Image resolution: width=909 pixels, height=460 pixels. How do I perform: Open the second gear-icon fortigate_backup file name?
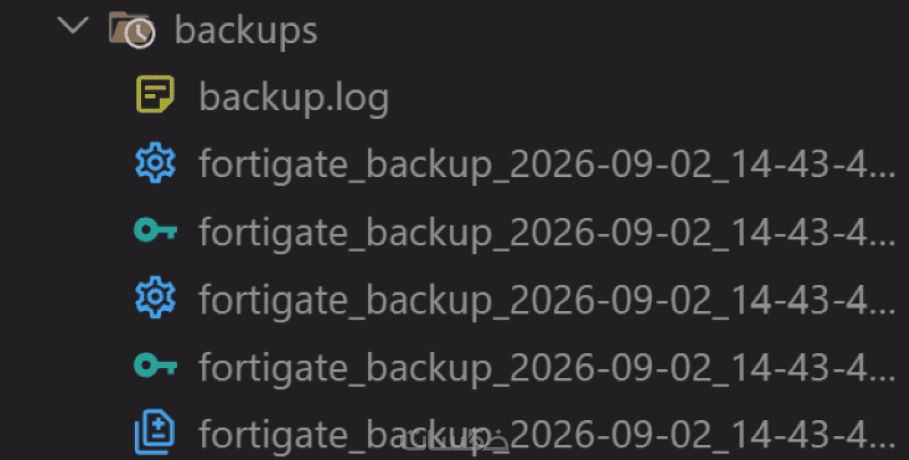click(546, 300)
